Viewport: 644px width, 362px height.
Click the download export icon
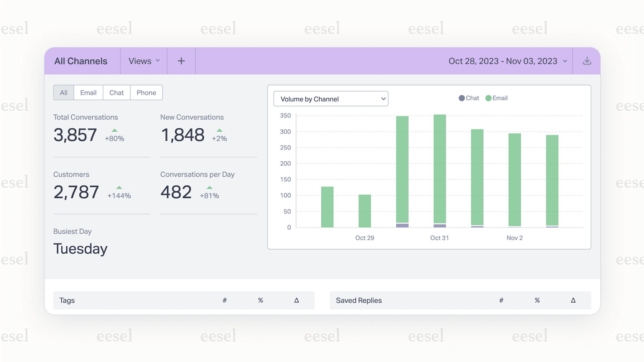click(x=587, y=61)
